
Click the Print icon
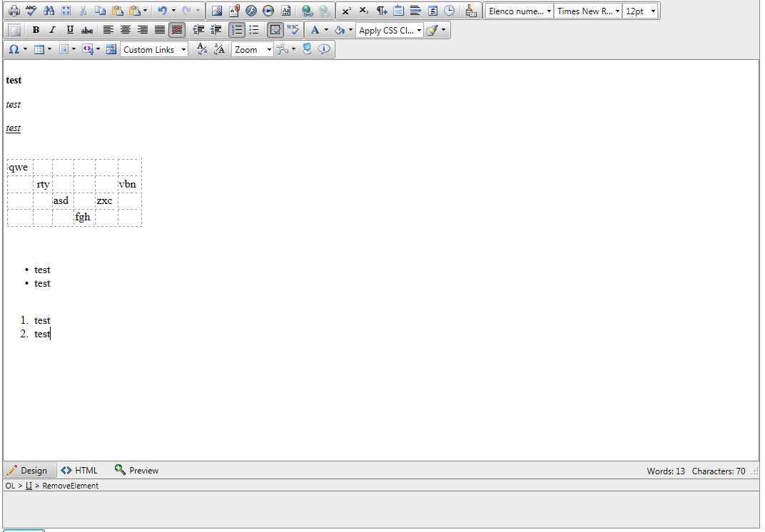14,10
